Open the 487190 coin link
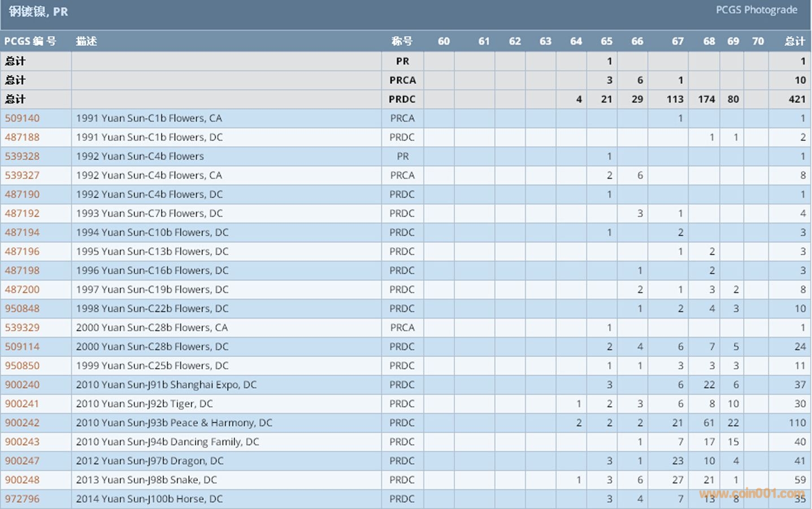This screenshot has width=812, height=509. (x=23, y=195)
